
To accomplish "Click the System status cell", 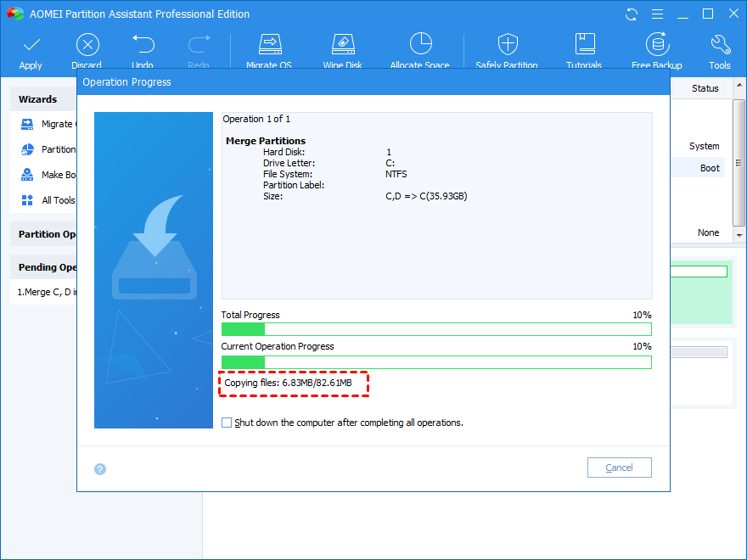I will (704, 146).
